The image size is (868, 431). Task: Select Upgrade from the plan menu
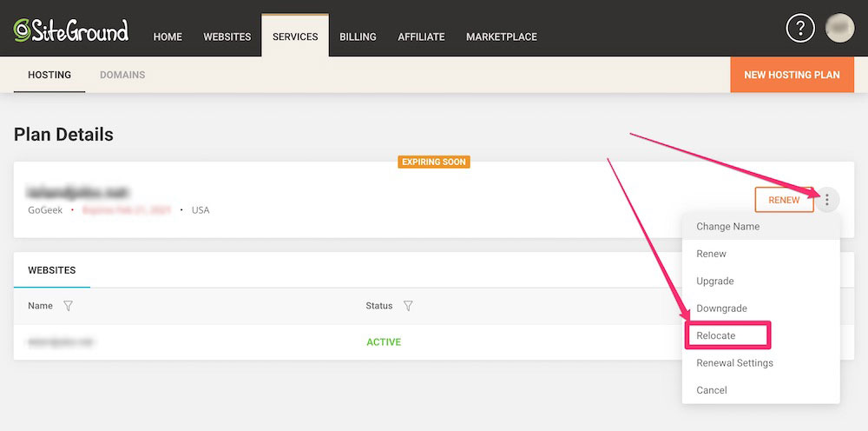761,281
